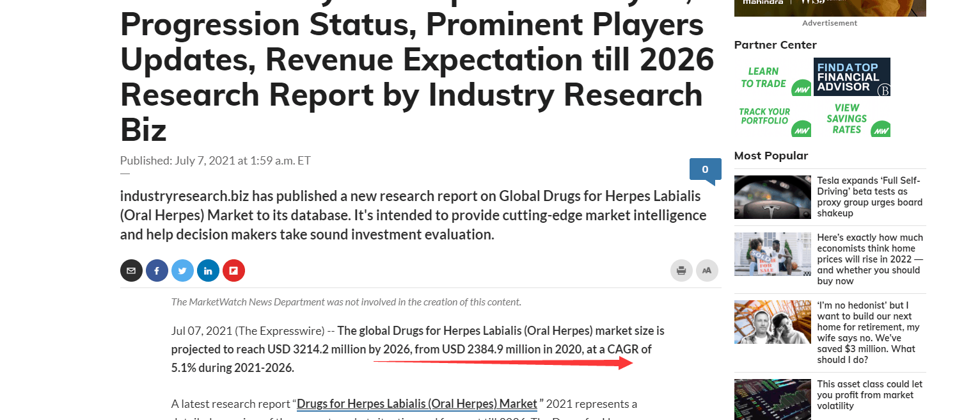This screenshot has height=420, width=980.
Task: Open 'I'm no hedonist' retirement home story
Action: point(869,333)
